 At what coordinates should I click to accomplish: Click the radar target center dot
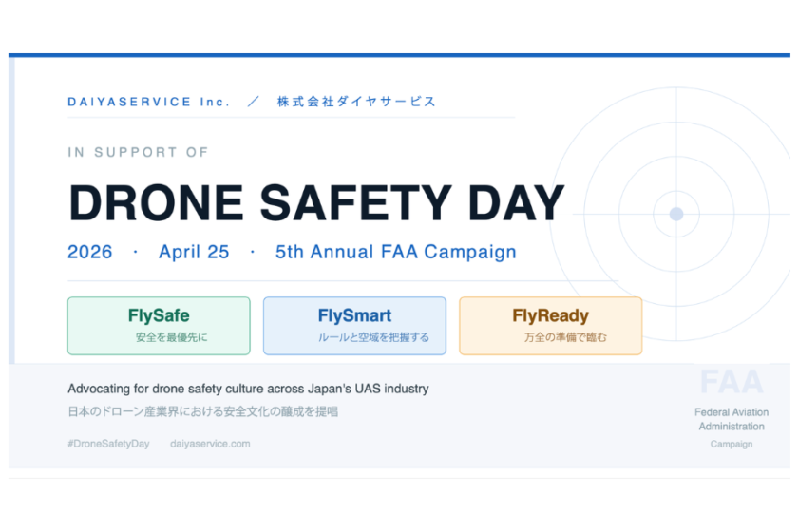point(676,214)
